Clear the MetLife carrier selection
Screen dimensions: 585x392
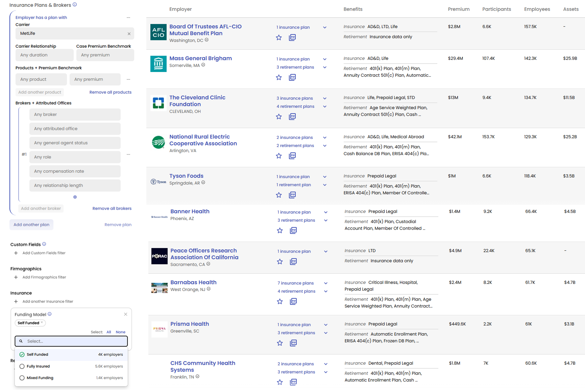[129, 34]
